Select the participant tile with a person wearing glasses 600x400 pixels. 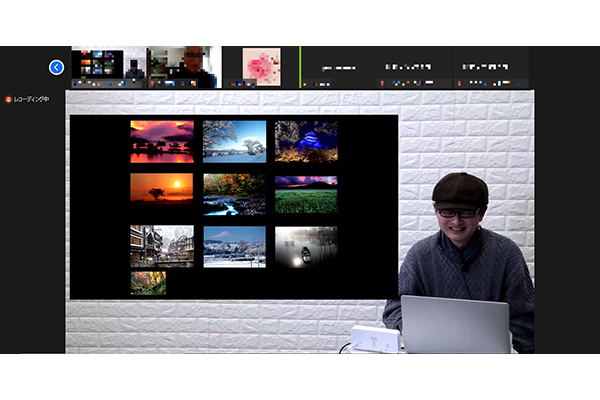tap(183, 67)
